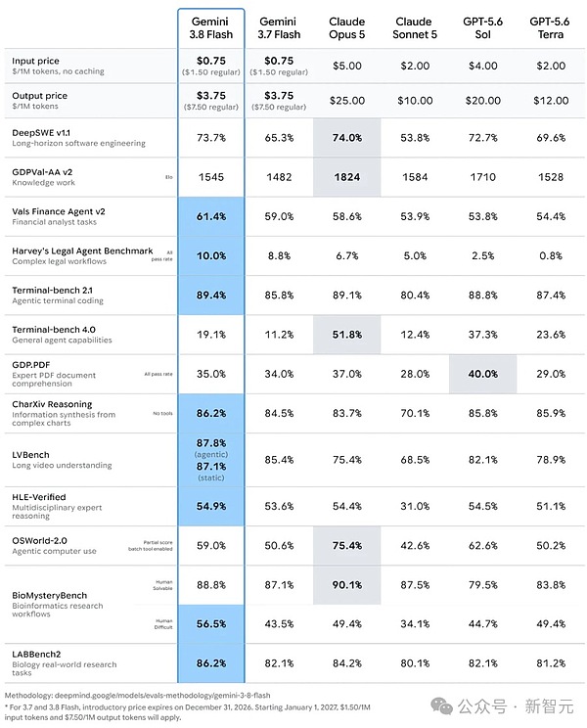Click the highlighted 61.4% Vals Finance cell
Viewport: 587px width, 728px height.
pyautogui.click(x=211, y=216)
